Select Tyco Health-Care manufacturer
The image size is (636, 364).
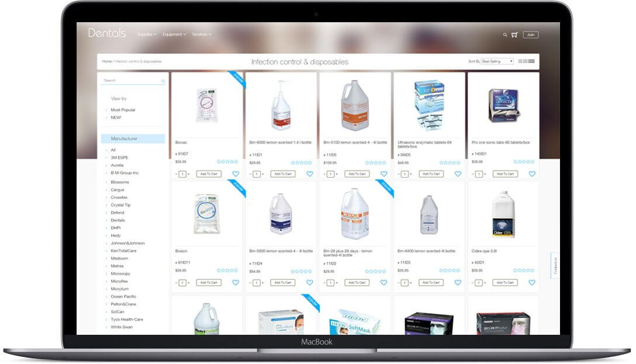tap(127, 320)
